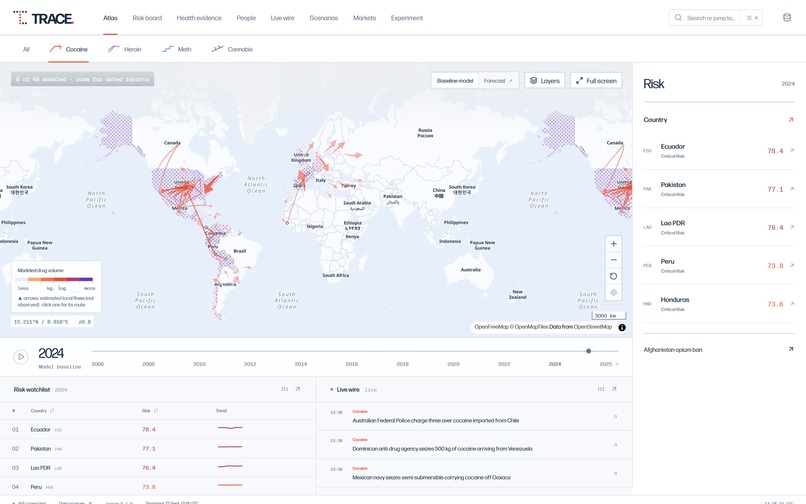Open Peru details arrow in Risk panel
806x504 pixels.
point(792,265)
